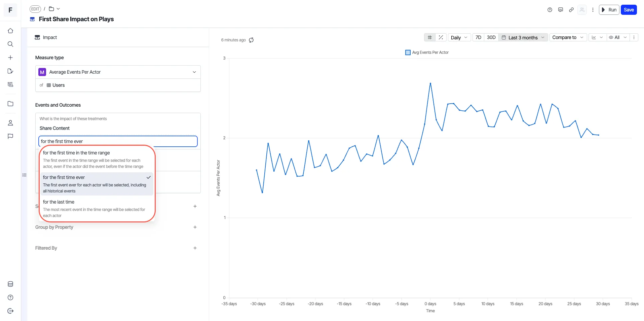Click the Run button
The height and width of the screenshot is (321, 644).
click(x=609, y=10)
